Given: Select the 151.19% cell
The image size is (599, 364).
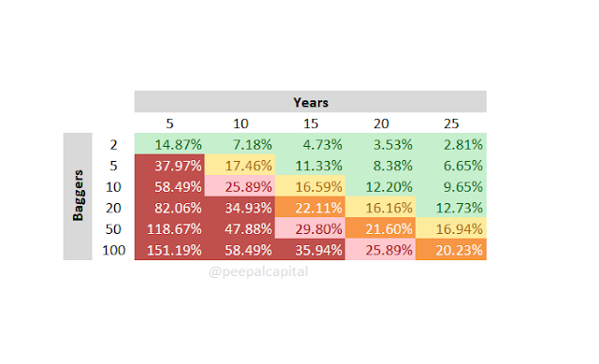Looking at the screenshot, I should [x=169, y=250].
